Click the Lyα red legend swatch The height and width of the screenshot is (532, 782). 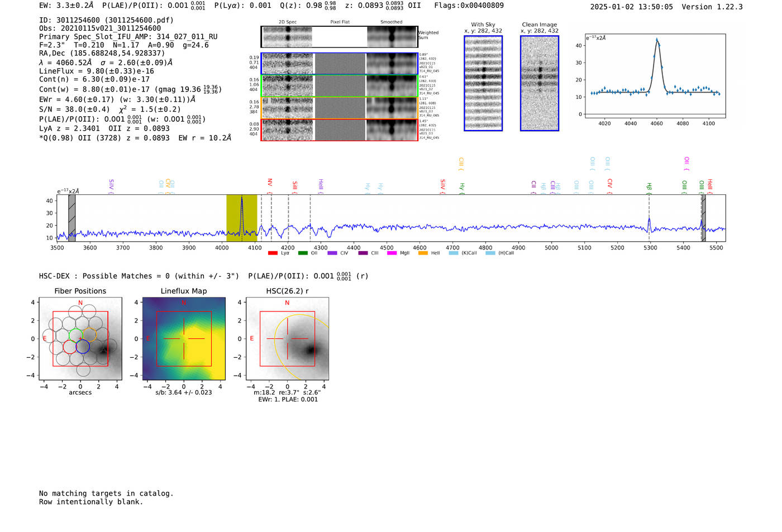[273, 253]
